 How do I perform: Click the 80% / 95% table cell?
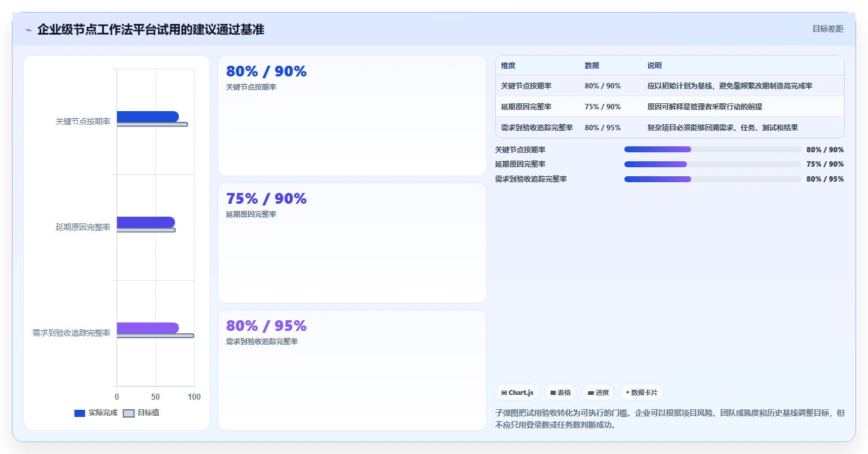pos(603,128)
